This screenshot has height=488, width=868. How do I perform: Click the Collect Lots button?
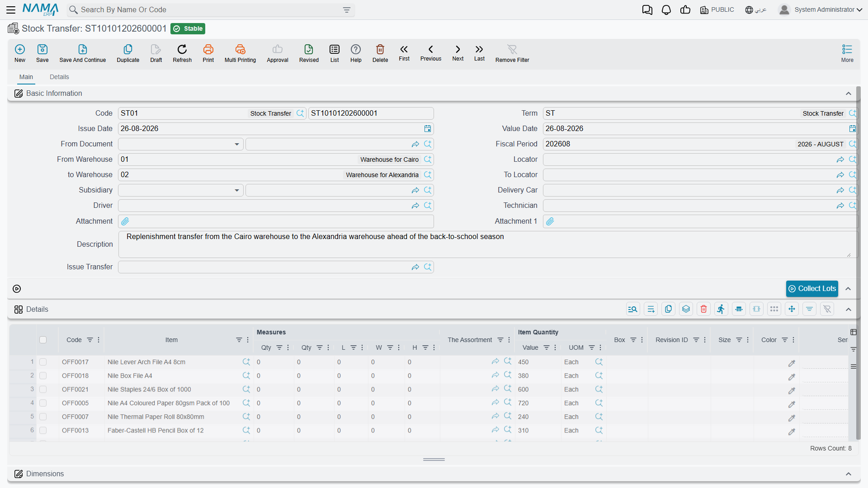click(x=812, y=289)
